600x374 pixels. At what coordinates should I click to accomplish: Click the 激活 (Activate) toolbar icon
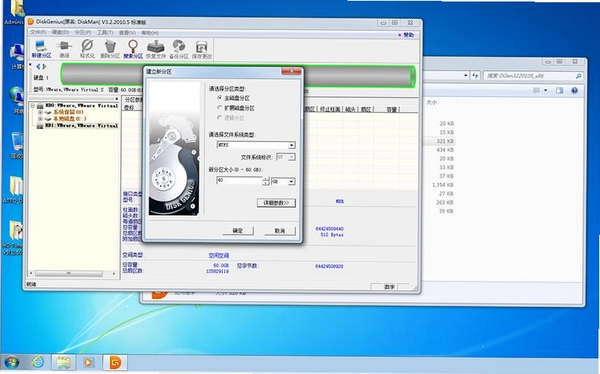point(64,49)
